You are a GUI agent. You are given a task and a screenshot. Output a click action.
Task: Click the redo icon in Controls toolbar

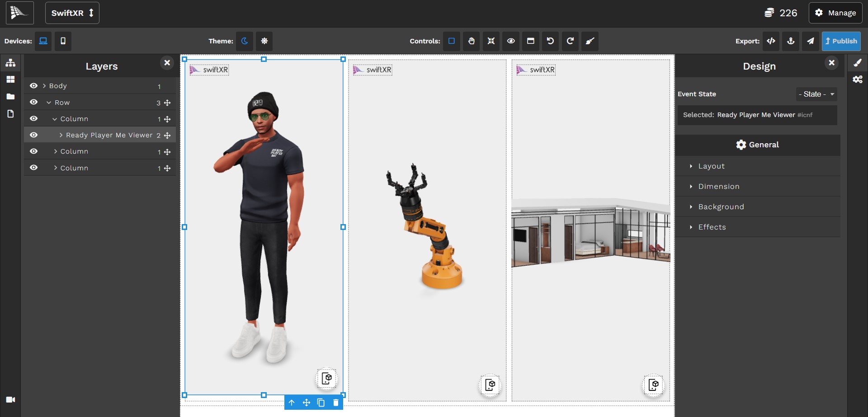point(570,41)
